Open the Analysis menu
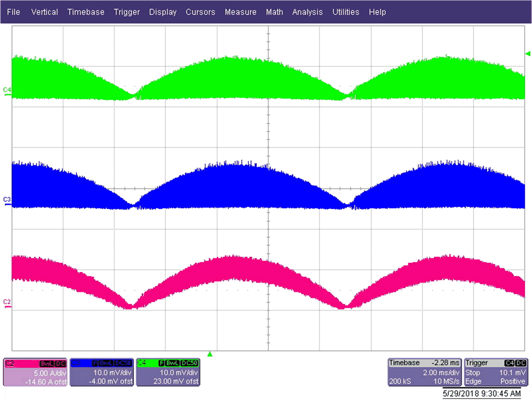The width and height of the screenshot is (532, 402). tap(307, 12)
